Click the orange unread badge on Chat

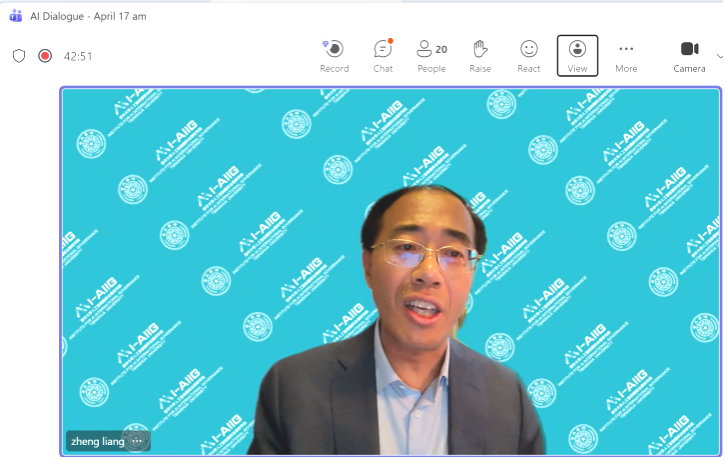(x=390, y=41)
